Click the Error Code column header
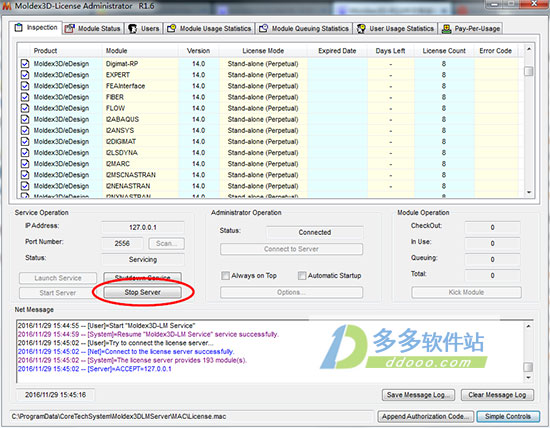The height and width of the screenshot is (428, 550). 496,51
